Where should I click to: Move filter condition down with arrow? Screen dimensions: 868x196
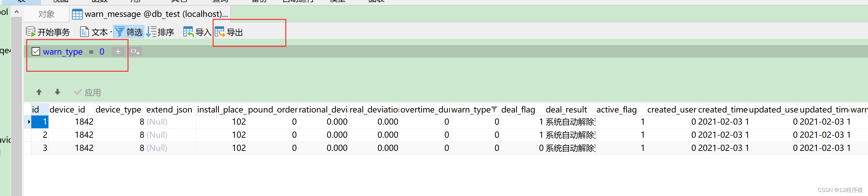click(x=58, y=92)
